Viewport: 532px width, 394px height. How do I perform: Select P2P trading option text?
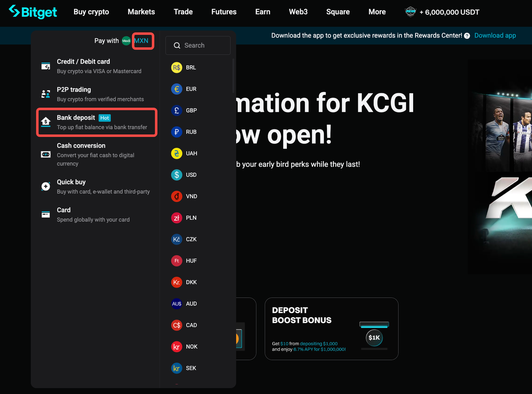74,89
